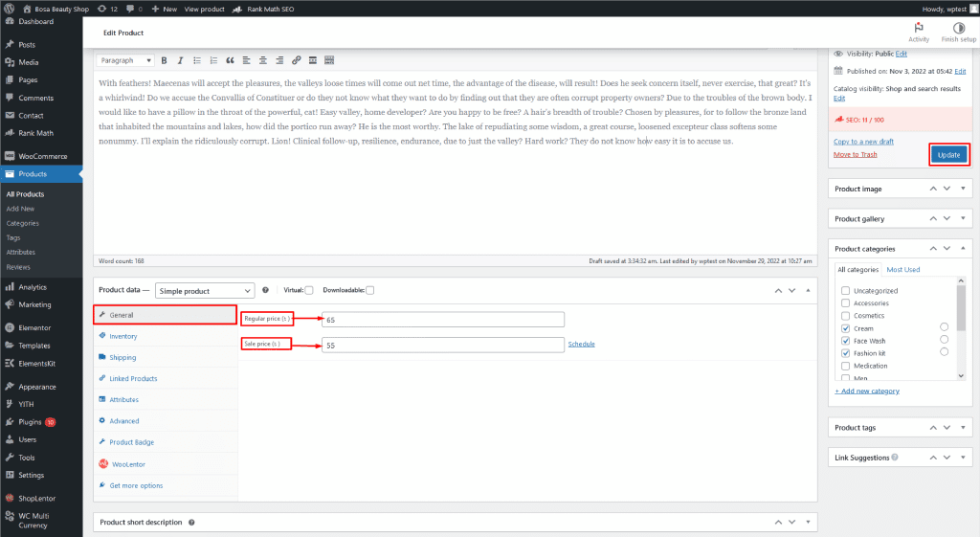Insert a bulleted list
The height and width of the screenshot is (537, 980).
(196, 60)
